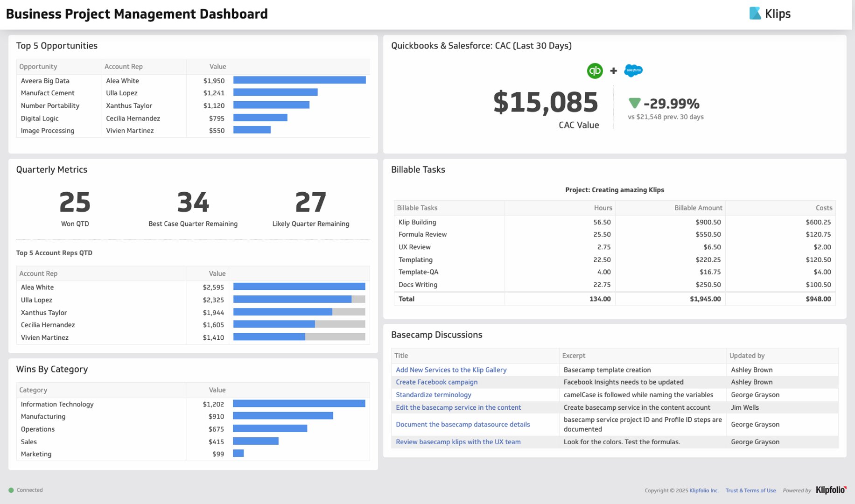
Task: Open the 'Standardize terminology' discussion link
Action: (433, 395)
